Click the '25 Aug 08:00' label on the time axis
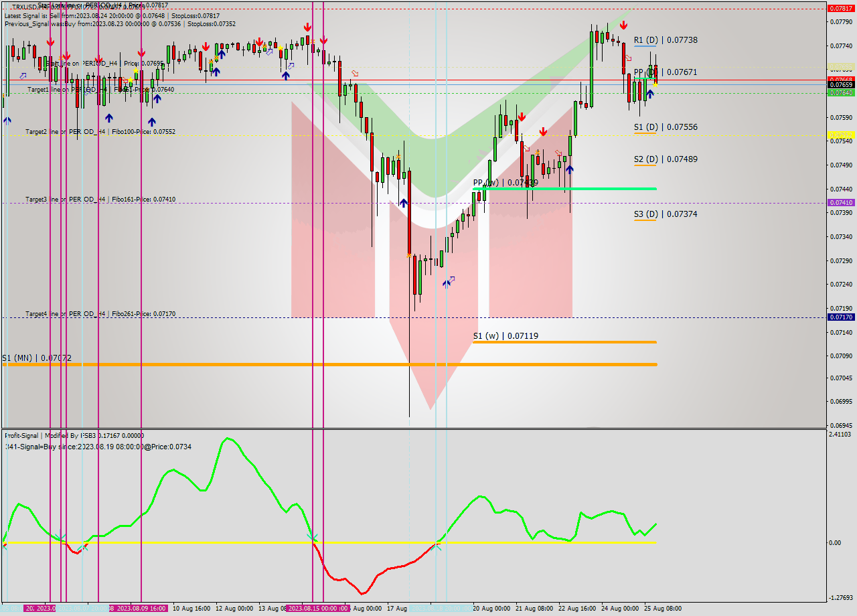The image size is (857, 616). pyautogui.click(x=661, y=608)
